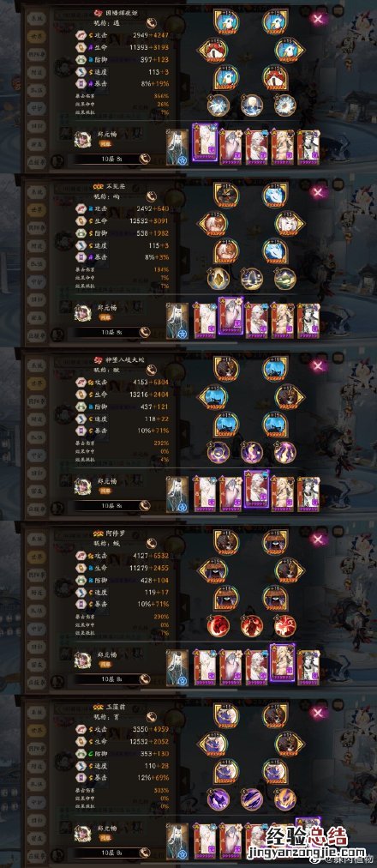The image size is (377, 868).
Task: Close the 因幡辉夜姬 detail panel with the pink X
Action: (318, 20)
